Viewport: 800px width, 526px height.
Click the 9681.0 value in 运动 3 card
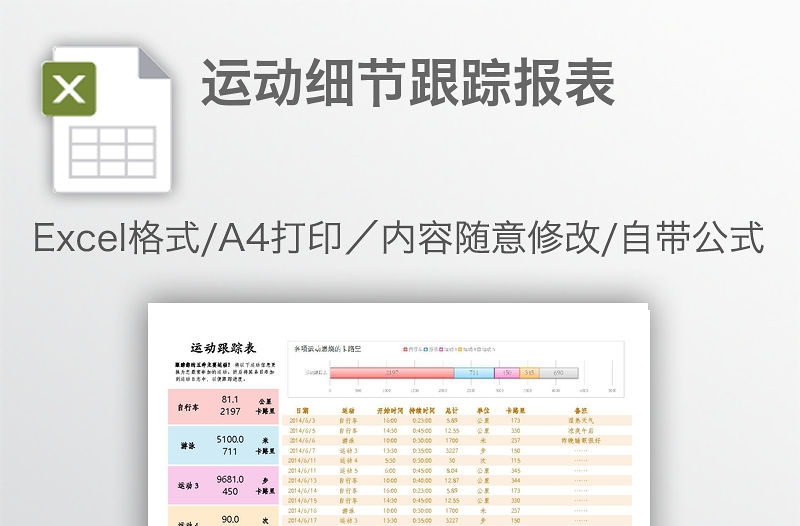point(230,479)
